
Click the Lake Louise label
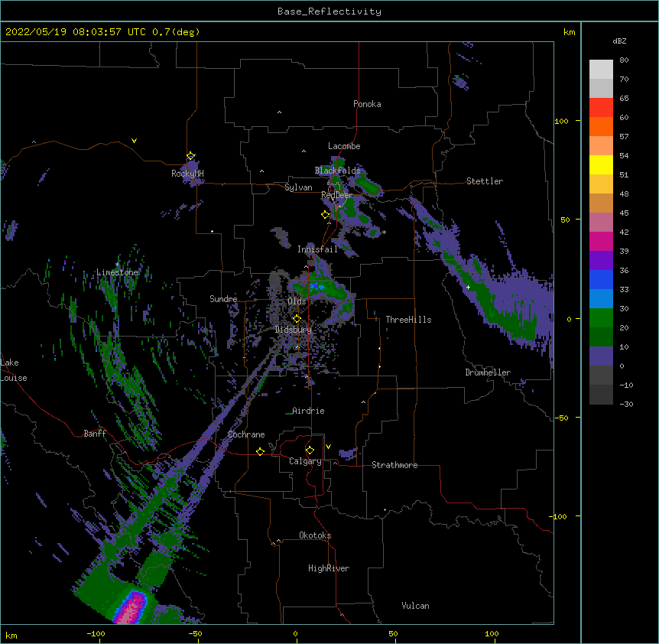(14, 370)
